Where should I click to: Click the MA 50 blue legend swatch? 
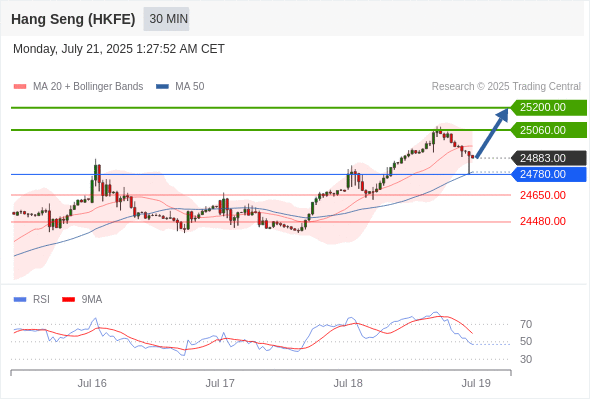(x=162, y=87)
